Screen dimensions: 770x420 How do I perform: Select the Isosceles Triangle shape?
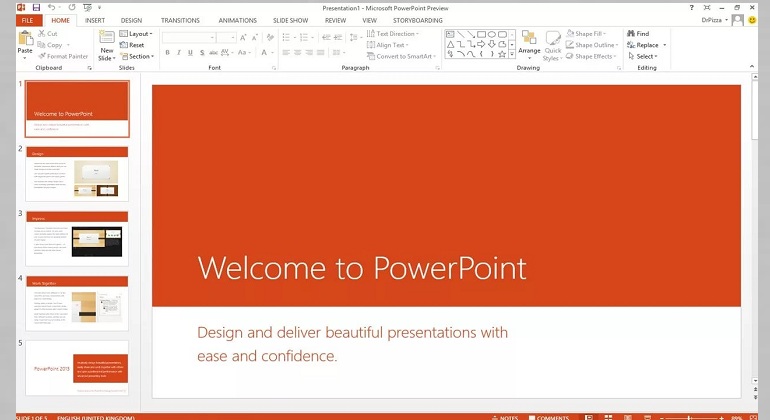point(450,44)
